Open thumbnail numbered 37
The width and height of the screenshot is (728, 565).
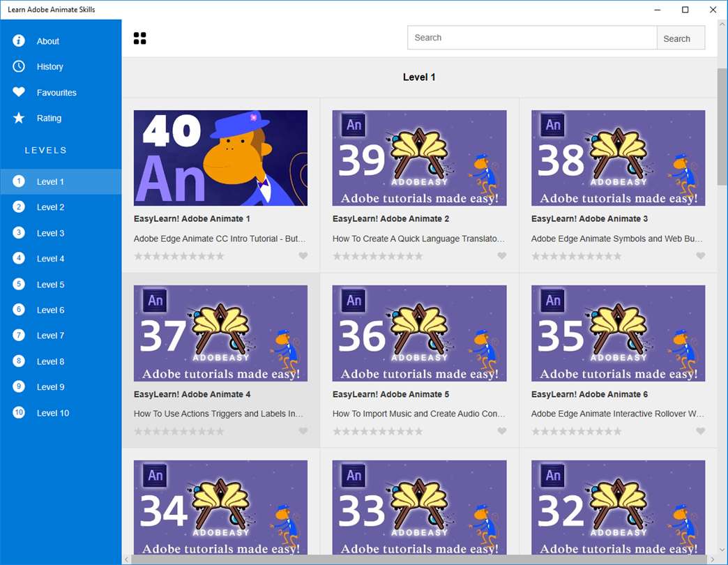pos(220,333)
